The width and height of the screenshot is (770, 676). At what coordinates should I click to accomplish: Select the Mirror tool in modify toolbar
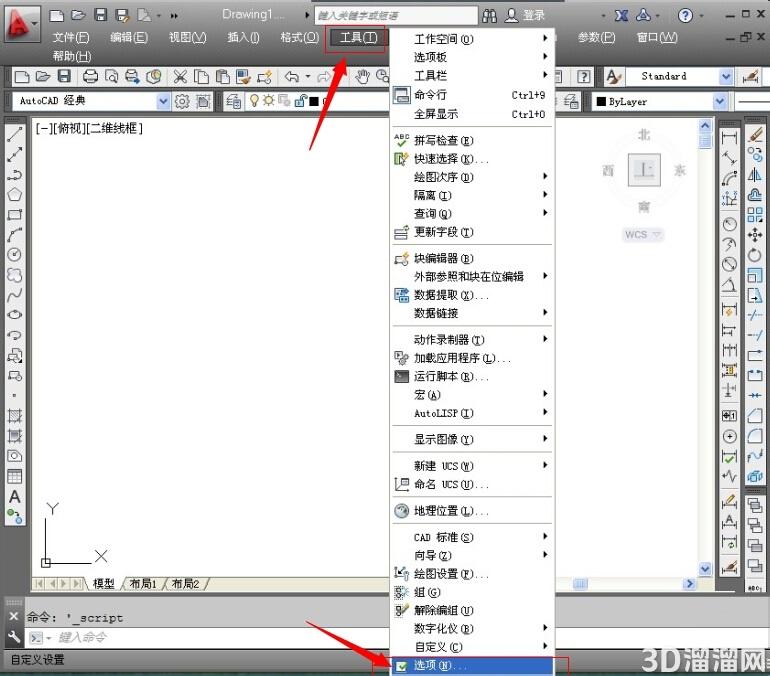[755, 174]
